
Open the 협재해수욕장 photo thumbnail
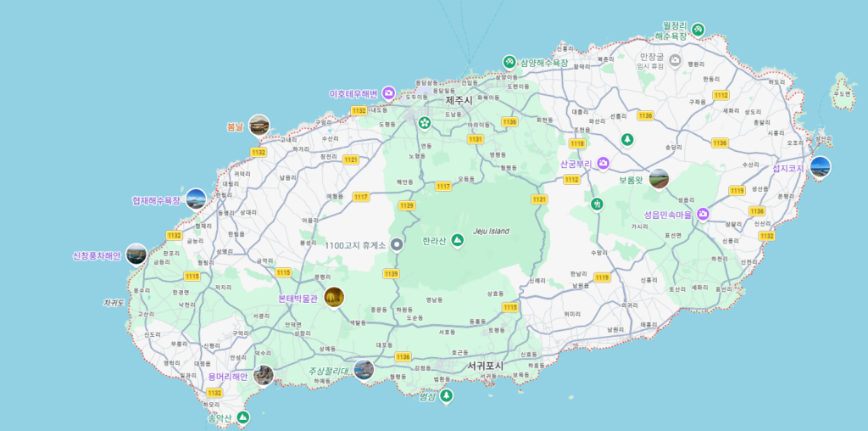coord(196,199)
